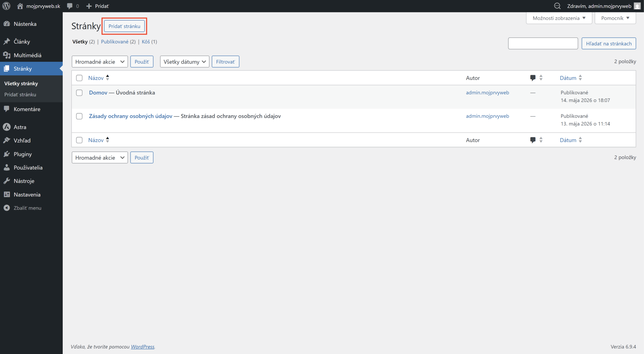
Task: Open WordPress link in footer
Action: click(143, 347)
